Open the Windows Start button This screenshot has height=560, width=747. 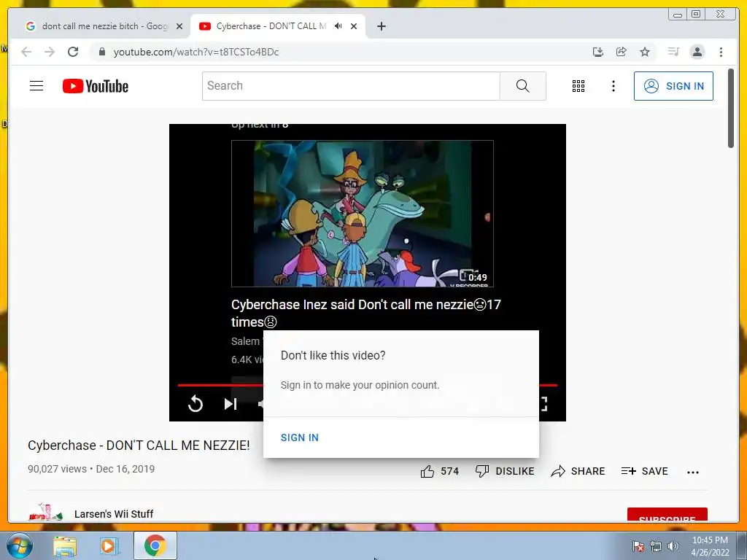pyautogui.click(x=20, y=545)
